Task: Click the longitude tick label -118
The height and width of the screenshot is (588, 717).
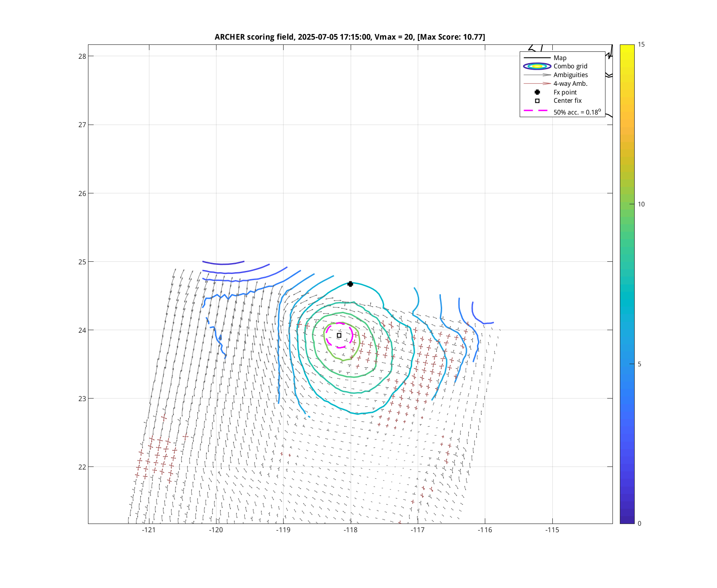Action: click(x=351, y=530)
